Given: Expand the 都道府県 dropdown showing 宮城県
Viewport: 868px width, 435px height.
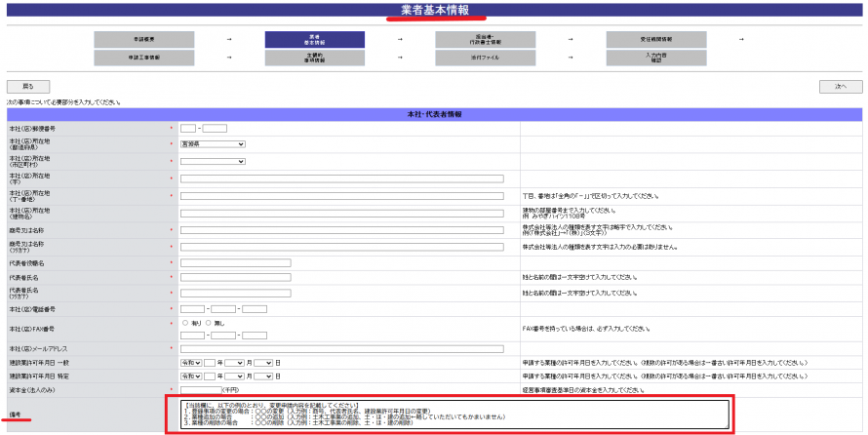Looking at the screenshot, I should (x=213, y=144).
